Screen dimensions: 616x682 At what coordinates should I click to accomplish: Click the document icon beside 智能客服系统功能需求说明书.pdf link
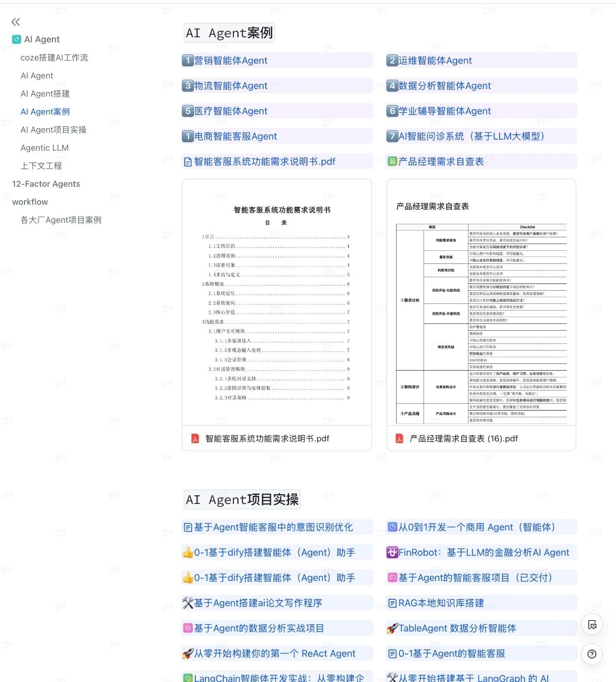pos(188,162)
